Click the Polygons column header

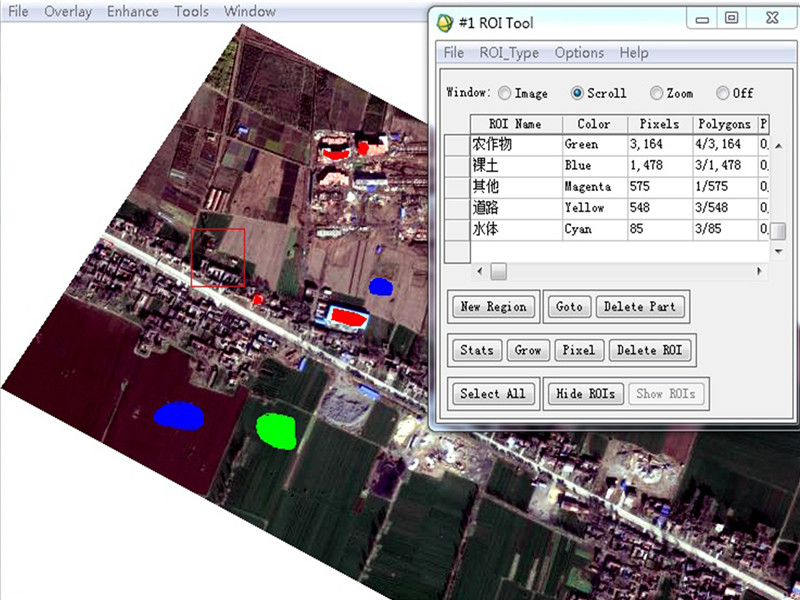(x=725, y=124)
